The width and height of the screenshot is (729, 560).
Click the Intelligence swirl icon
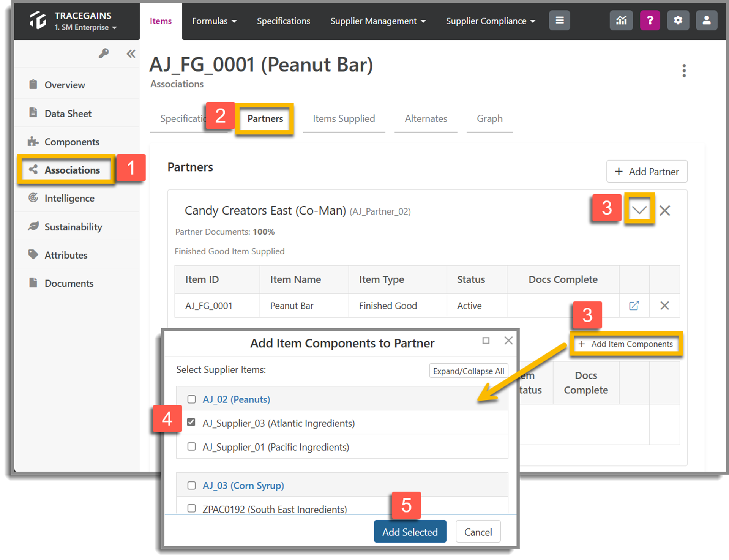33,198
